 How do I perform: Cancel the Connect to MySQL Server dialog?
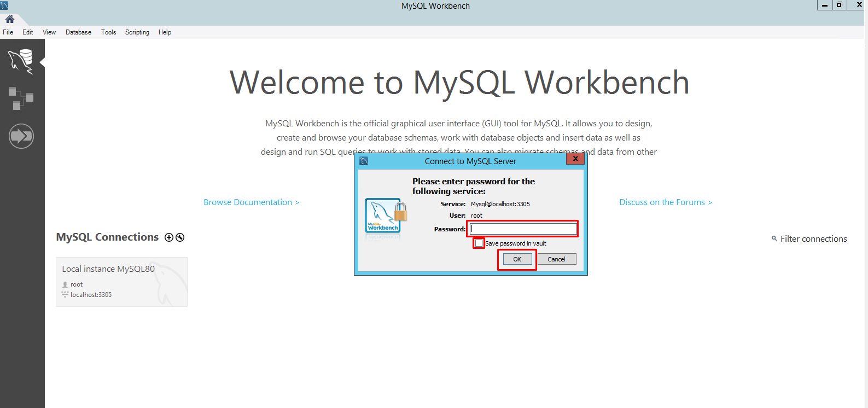point(557,259)
